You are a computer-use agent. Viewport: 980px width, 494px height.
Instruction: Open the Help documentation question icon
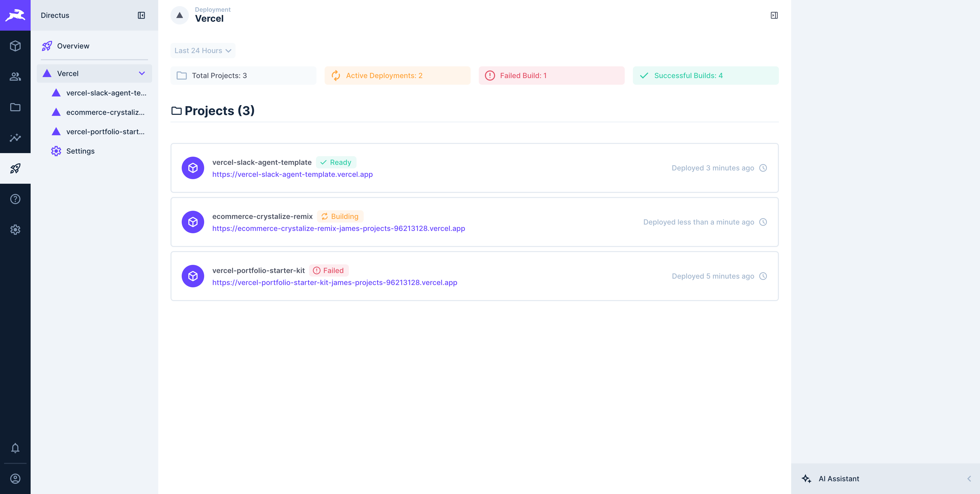pyautogui.click(x=15, y=199)
